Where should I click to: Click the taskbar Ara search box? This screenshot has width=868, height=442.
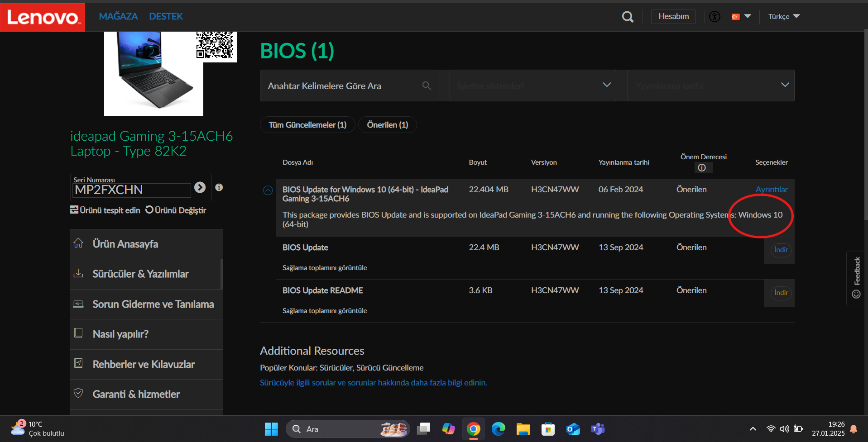348,429
